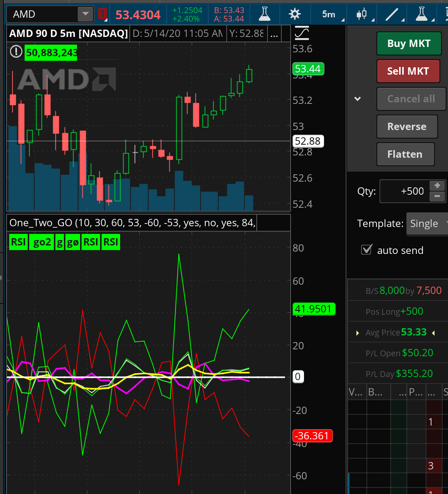Click Sell MKT button
Viewport: 448px width, 494px height.
coord(408,71)
